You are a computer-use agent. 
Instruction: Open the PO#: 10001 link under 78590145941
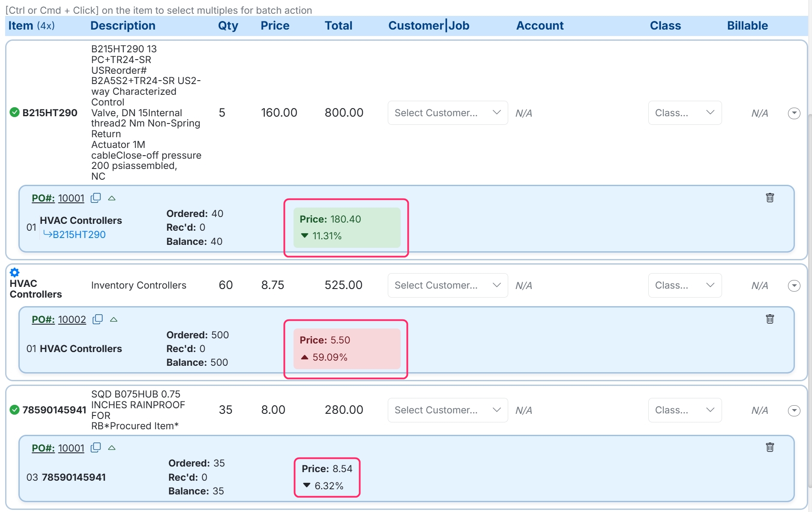tap(58, 448)
